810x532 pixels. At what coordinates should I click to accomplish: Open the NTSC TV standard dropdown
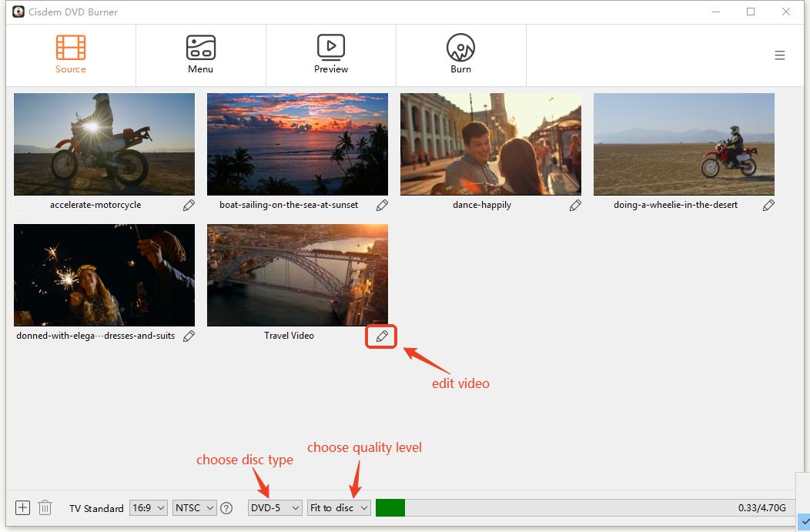tap(194, 507)
